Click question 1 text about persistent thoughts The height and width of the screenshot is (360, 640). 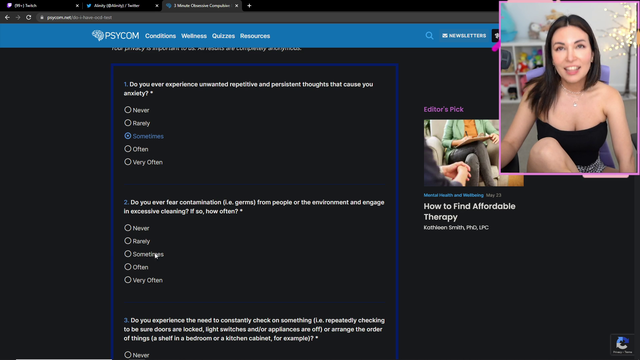(248, 89)
